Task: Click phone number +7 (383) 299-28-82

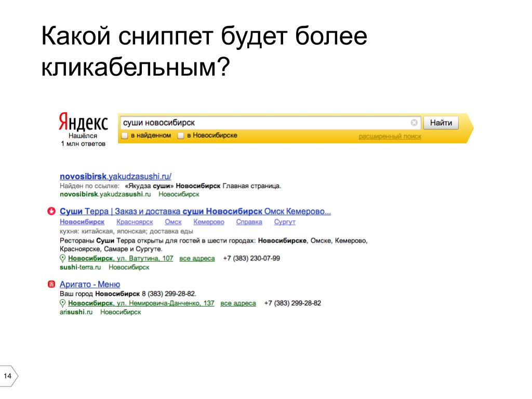Action: [x=292, y=303]
